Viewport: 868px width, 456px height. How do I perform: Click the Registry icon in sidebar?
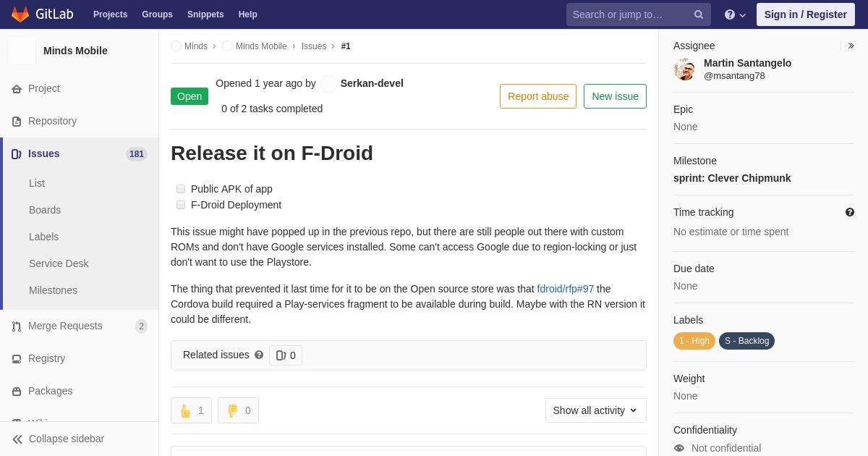pos(17,359)
